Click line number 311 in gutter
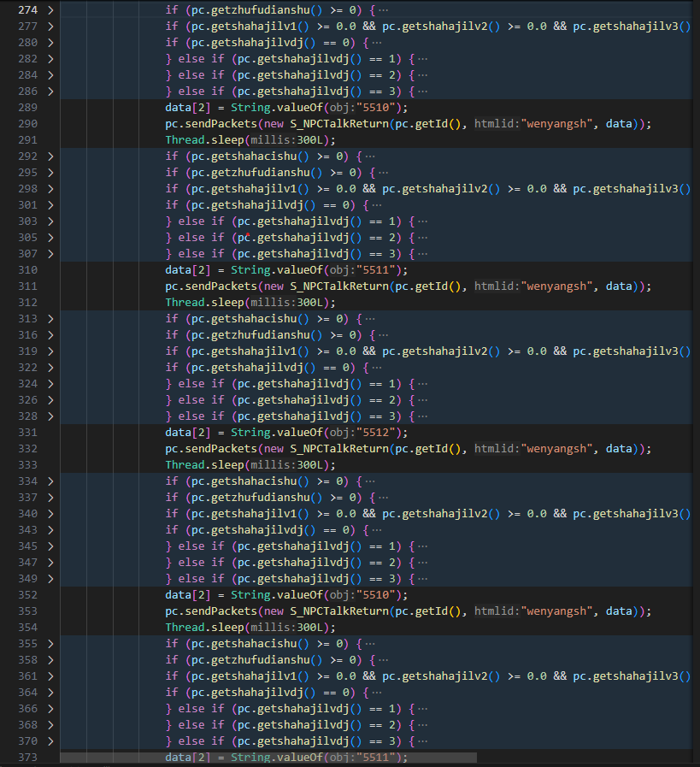This screenshot has height=767, width=700. click(27, 286)
